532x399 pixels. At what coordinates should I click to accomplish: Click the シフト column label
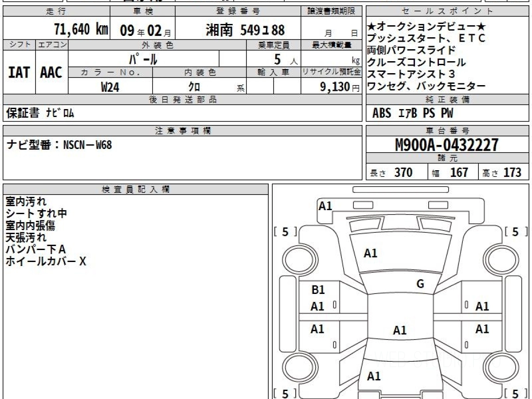click(x=19, y=45)
